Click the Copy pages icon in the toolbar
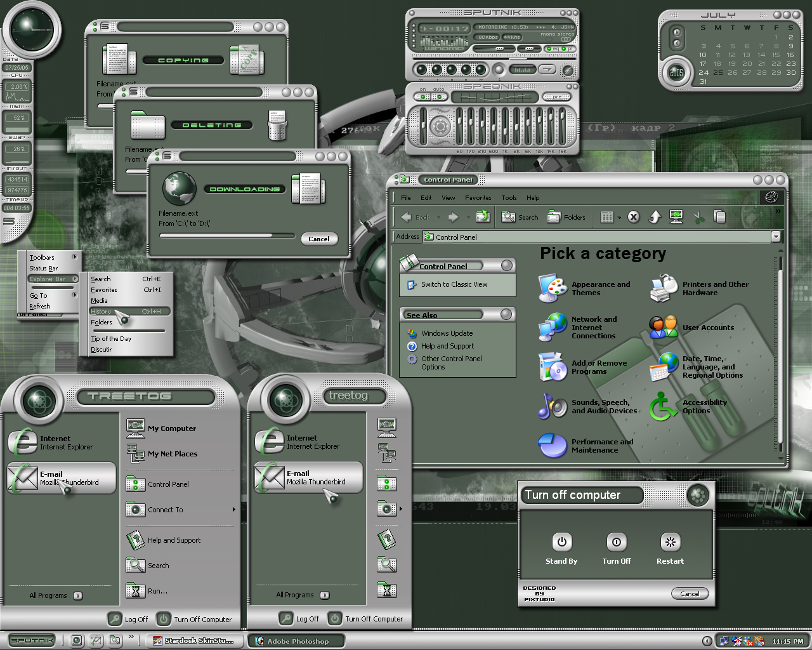Image resolution: width=812 pixels, height=650 pixels. tap(719, 217)
